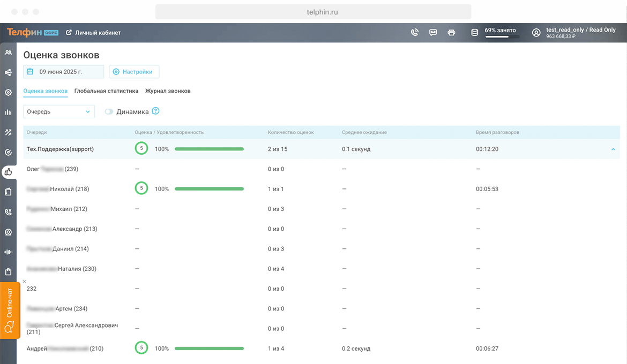Open the Очередь dropdown
The height and width of the screenshot is (364, 627).
point(59,112)
